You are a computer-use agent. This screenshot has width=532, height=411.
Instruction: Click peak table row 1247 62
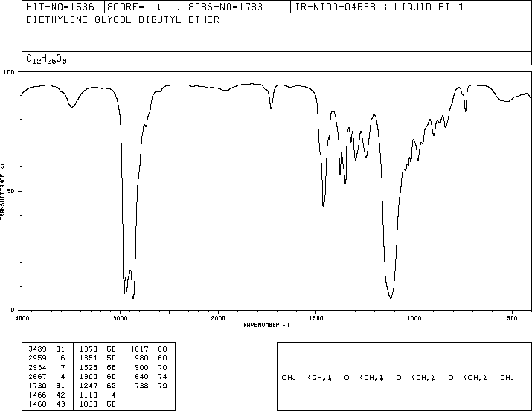[x=97, y=386]
